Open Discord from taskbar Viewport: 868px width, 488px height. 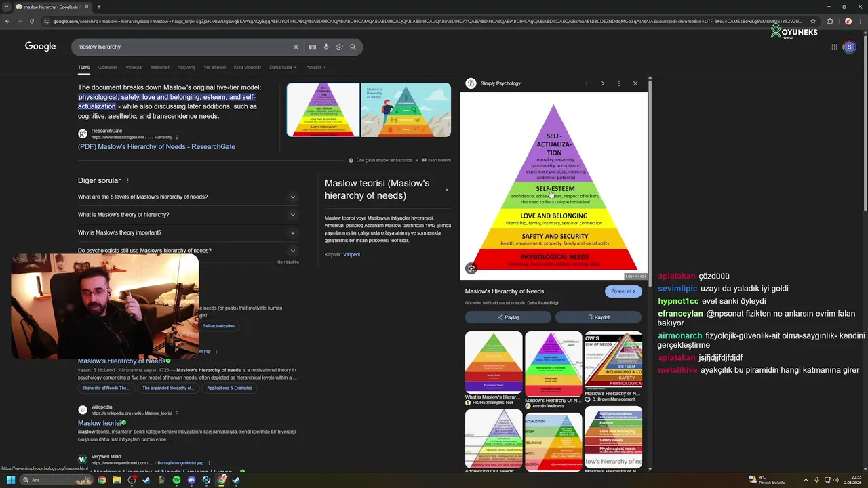pos(191,480)
